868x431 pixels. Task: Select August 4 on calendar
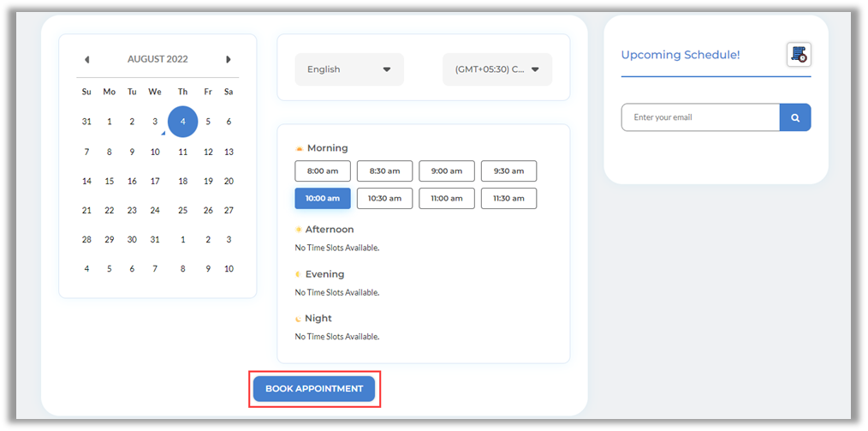click(x=182, y=122)
